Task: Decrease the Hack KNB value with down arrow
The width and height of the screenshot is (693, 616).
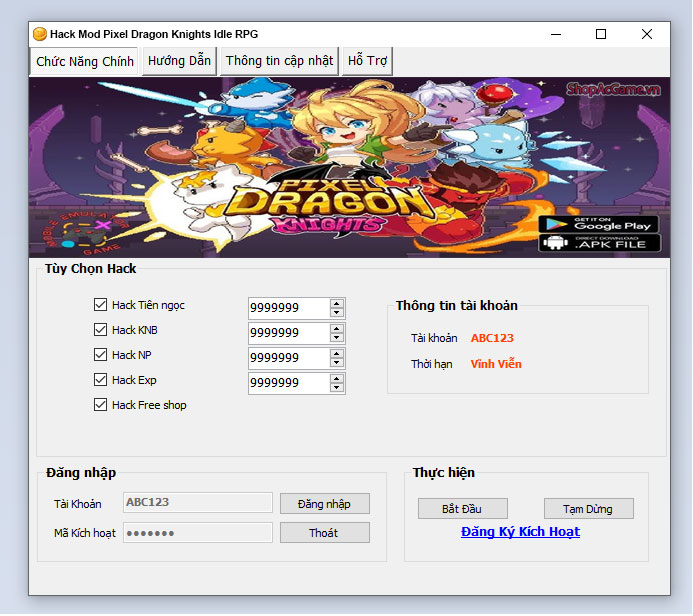Action: pyautogui.click(x=337, y=338)
